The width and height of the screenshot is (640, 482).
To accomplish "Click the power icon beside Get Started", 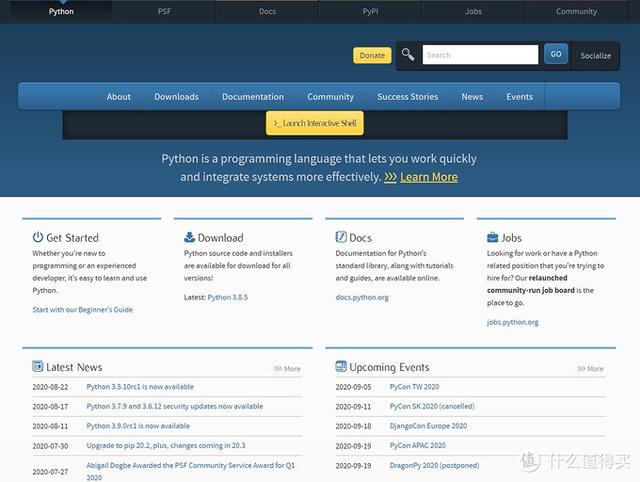I will coord(38,237).
